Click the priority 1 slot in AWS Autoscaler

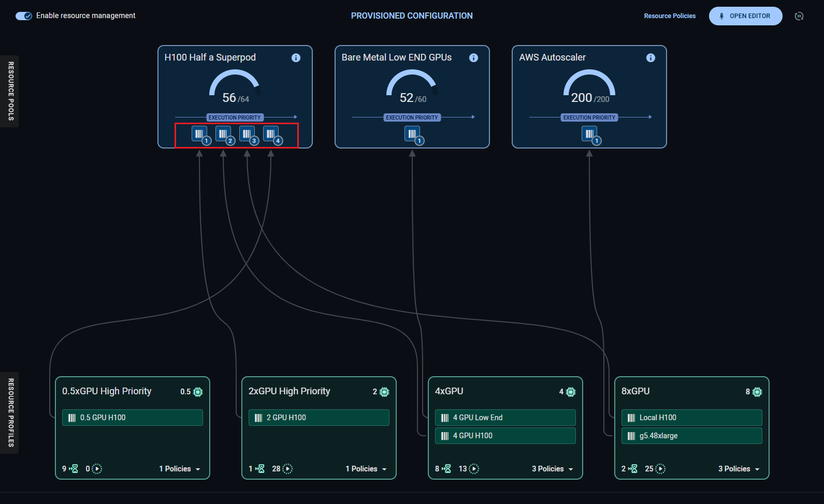(589, 135)
